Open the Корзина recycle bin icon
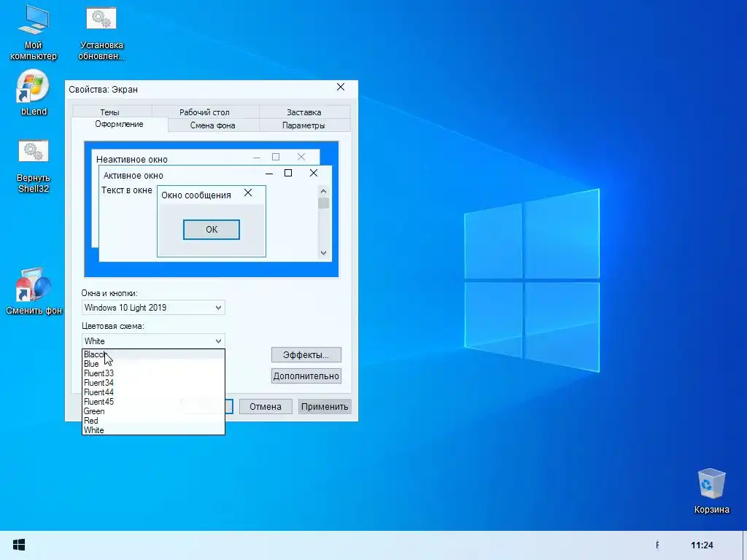The image size is (747, 560). pos(711,491)
